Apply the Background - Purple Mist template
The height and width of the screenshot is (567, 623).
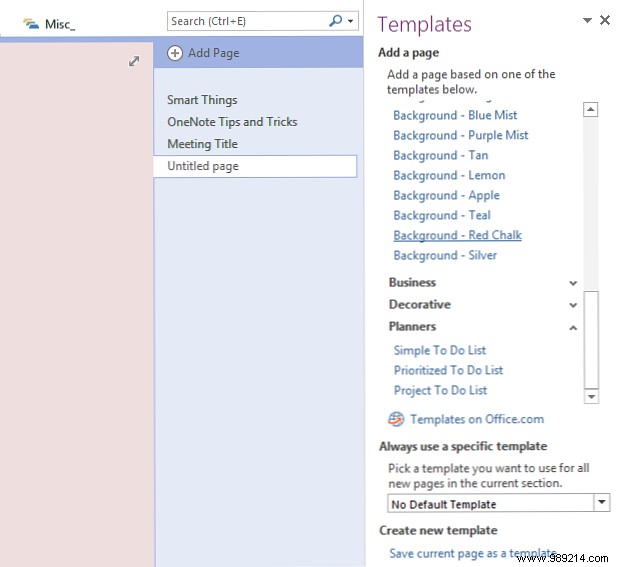coord(460,135)
